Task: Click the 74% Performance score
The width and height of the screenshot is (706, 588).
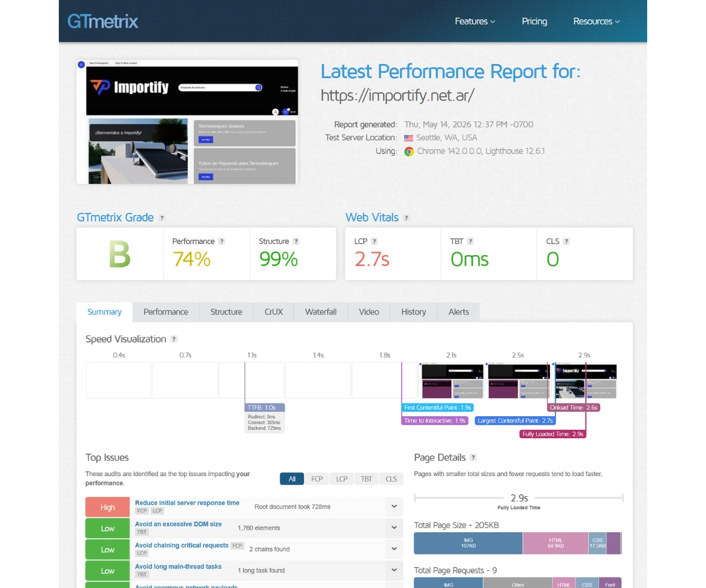Action: (191, 259)
